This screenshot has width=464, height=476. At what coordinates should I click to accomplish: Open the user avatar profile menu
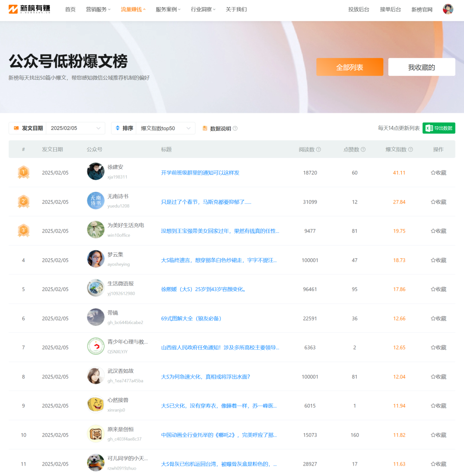point(448,9)
